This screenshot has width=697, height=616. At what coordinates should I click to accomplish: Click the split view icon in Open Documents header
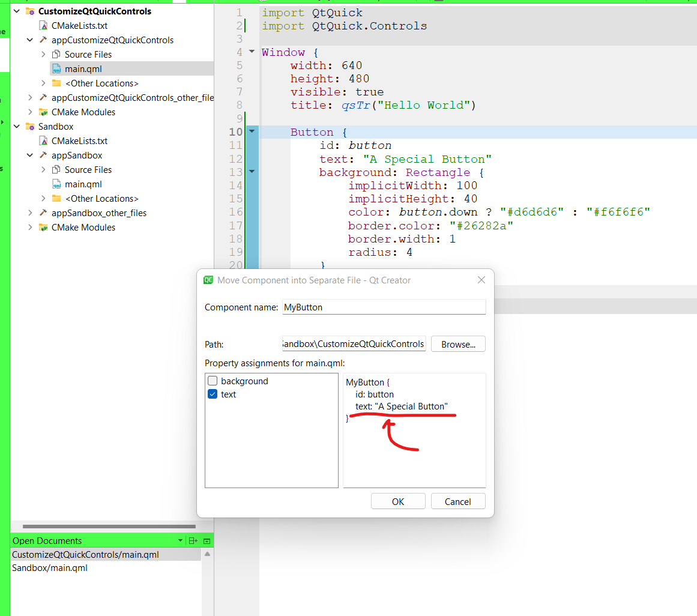(193, 541)
